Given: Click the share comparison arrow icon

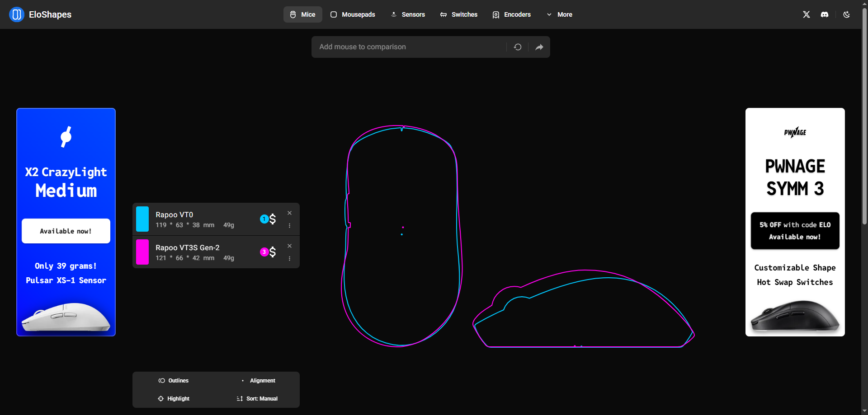Looking at the screenshot, I should click(539, 47).
